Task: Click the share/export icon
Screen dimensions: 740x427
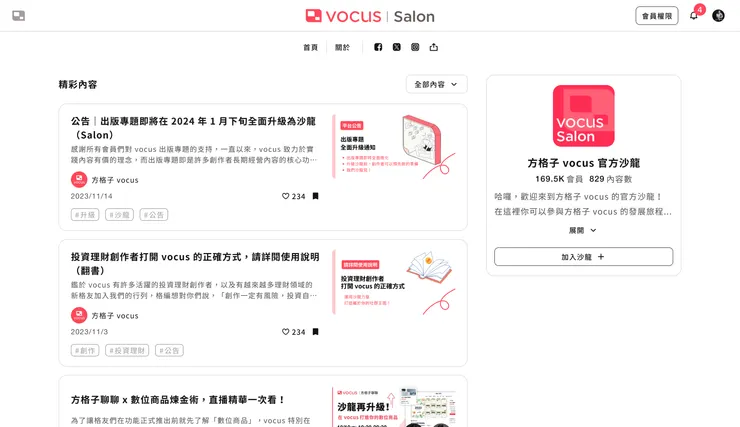Action: pos(434,47)
